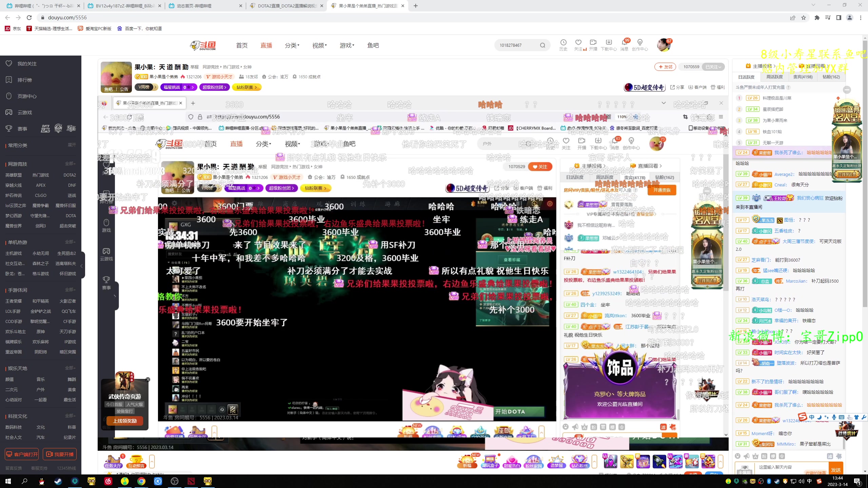Viewport: 868px width, 488px height.
Task: Bookmark this page with the star icon
Action: 804,18
